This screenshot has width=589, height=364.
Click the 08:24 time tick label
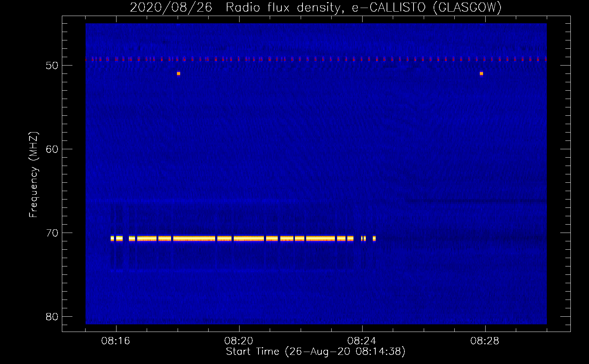pos(362,341)
